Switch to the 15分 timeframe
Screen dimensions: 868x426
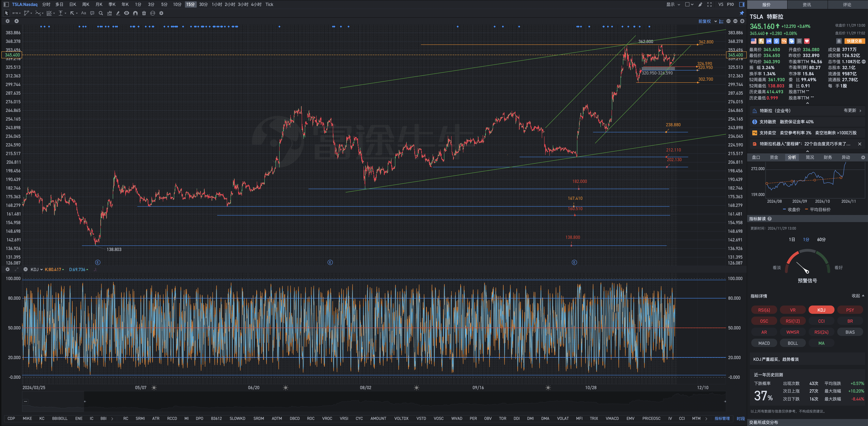[190, 4]
